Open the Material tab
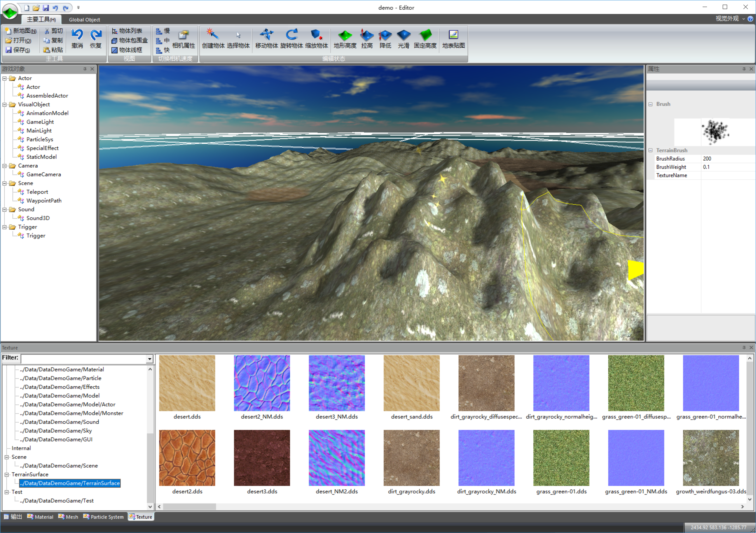The image size is (756, 533). pyautogui.click(x=40, y=517)
